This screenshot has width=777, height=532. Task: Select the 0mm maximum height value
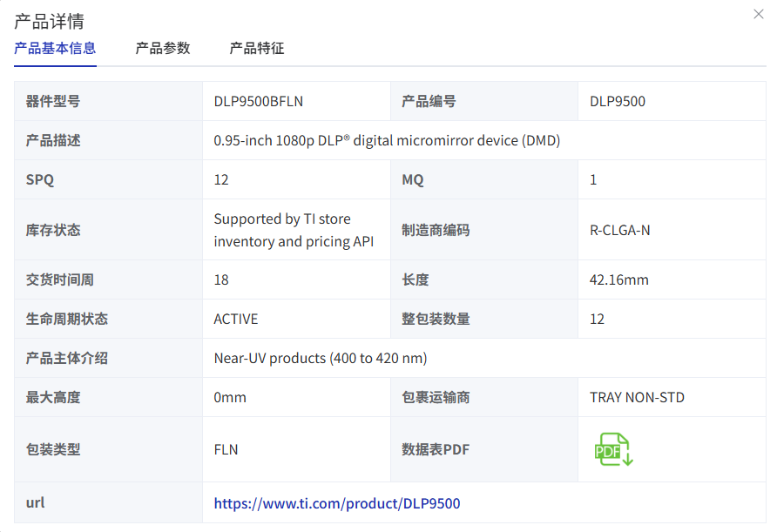pyautogui.click(x=230, y=397)
